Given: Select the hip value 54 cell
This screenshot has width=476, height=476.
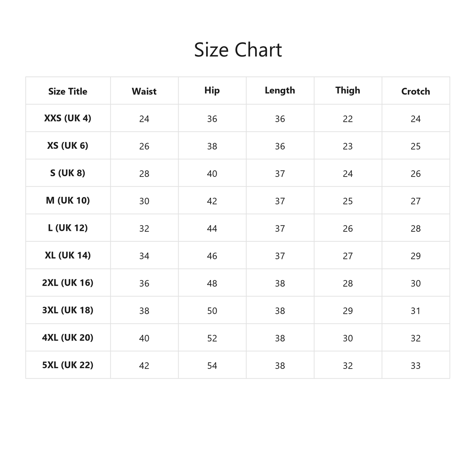Looking at the screenshot, I should click(x=212, y=366).
